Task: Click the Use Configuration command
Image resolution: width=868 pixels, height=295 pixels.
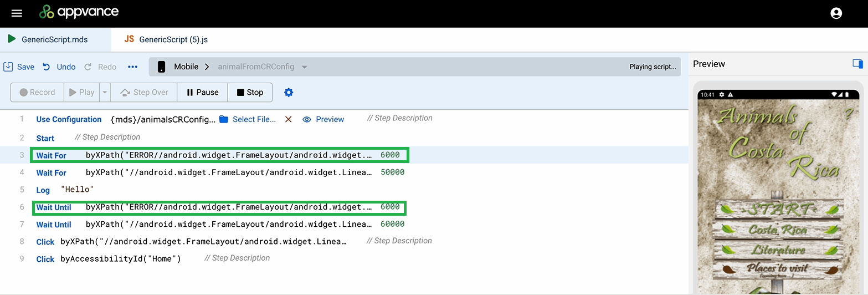Action: (x=69, y=119)
